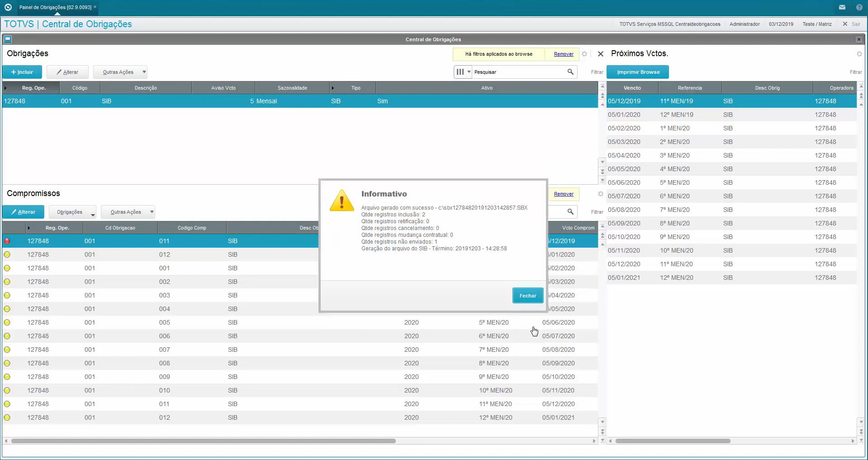Open settings gear in Próximos Vctos. panel
The width and height of the screenshot is (868, 460).
(859, 54)
